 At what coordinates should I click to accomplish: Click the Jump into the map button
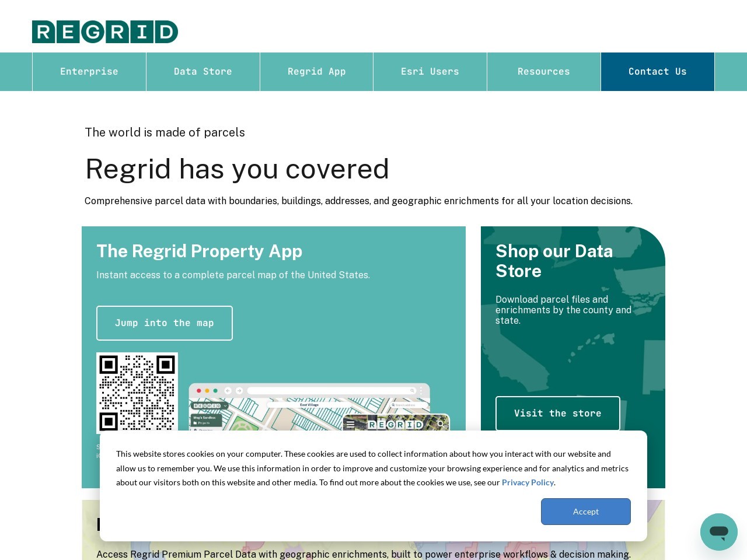click(x=165, y=323)
